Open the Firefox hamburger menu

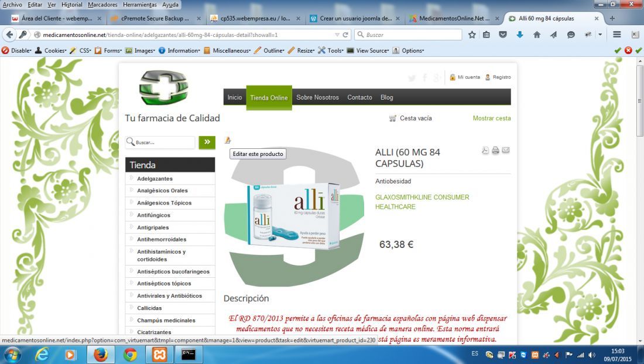pyautogui.click(x=617, y=35)
